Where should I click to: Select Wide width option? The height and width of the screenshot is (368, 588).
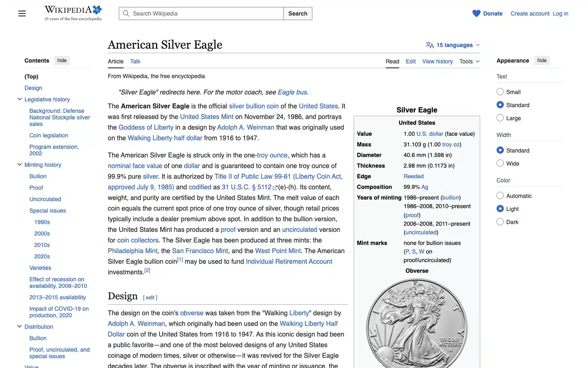500,163
